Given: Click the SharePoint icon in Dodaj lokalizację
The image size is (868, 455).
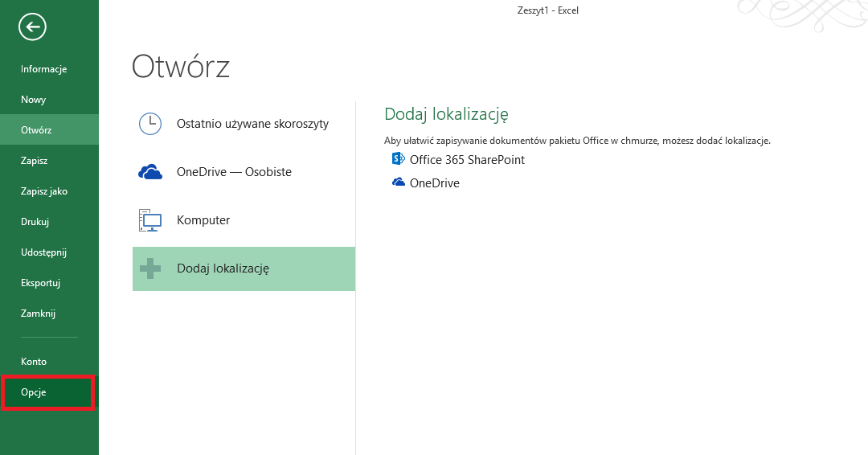Looking at the screenshot, I should (398, 159).
